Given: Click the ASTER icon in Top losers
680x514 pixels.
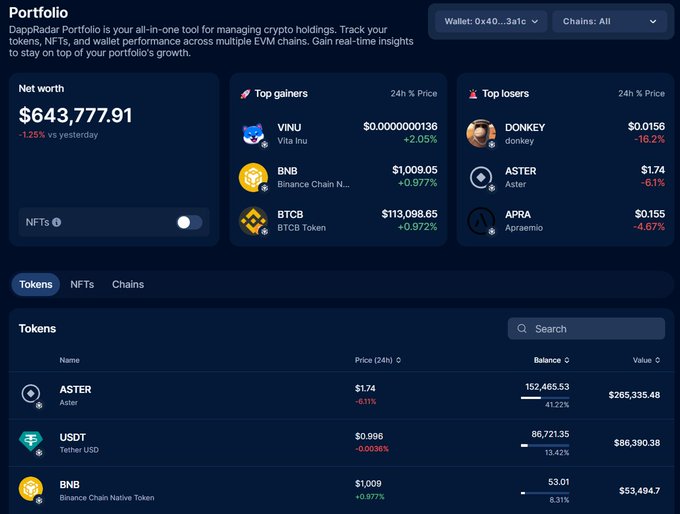Looking at the screenshot, I should coord(481,177).
